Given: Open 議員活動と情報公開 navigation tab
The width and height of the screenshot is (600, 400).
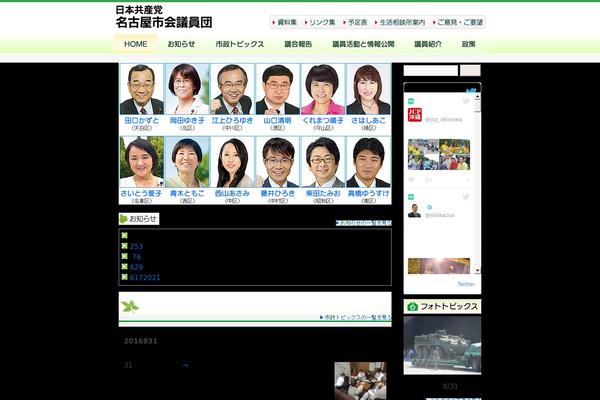Looking at the screenshot, I should (x=363, y=44).
